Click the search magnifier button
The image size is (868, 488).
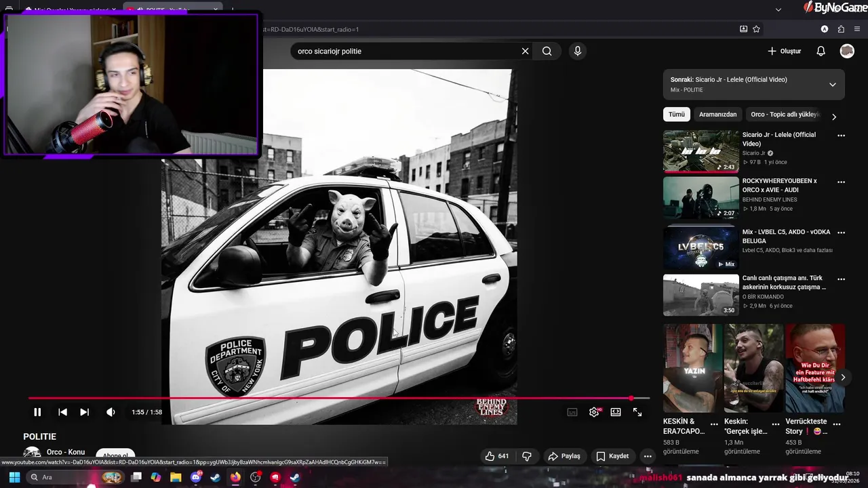[547, 51]
